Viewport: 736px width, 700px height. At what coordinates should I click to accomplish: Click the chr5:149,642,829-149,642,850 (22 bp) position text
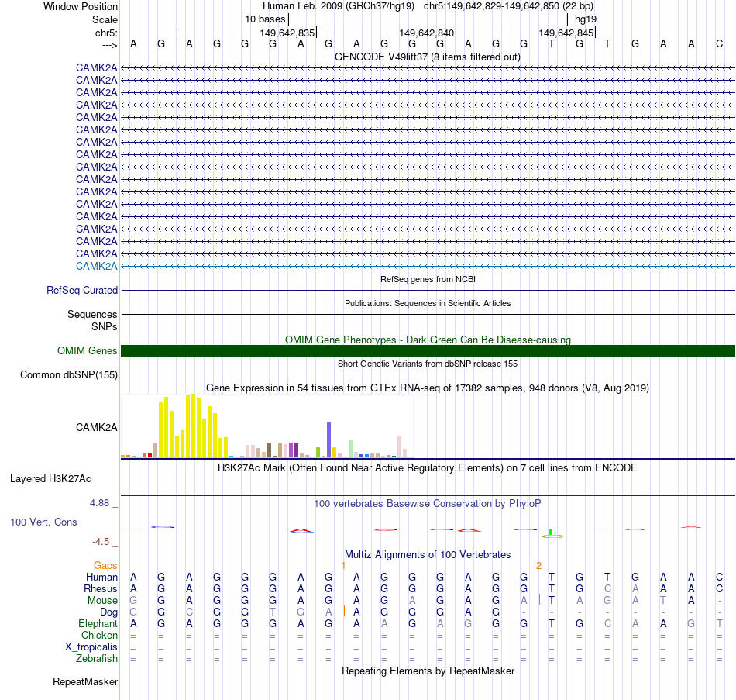[x=508, y=6]
